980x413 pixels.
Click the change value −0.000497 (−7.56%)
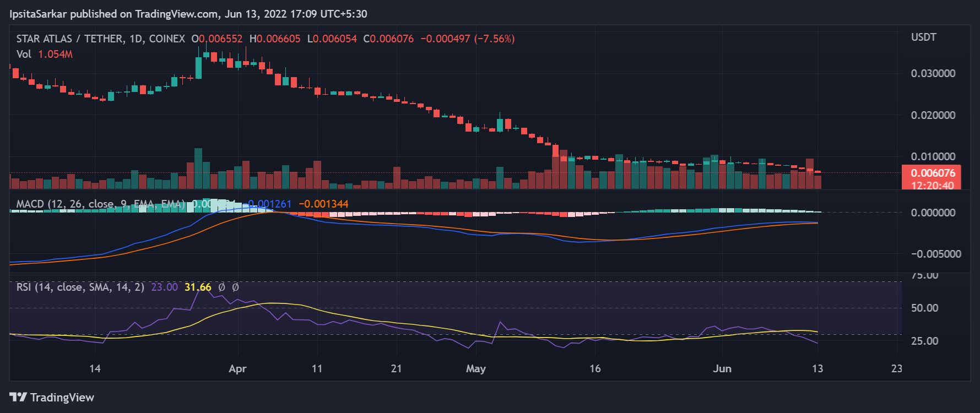(x=468, y=39)
